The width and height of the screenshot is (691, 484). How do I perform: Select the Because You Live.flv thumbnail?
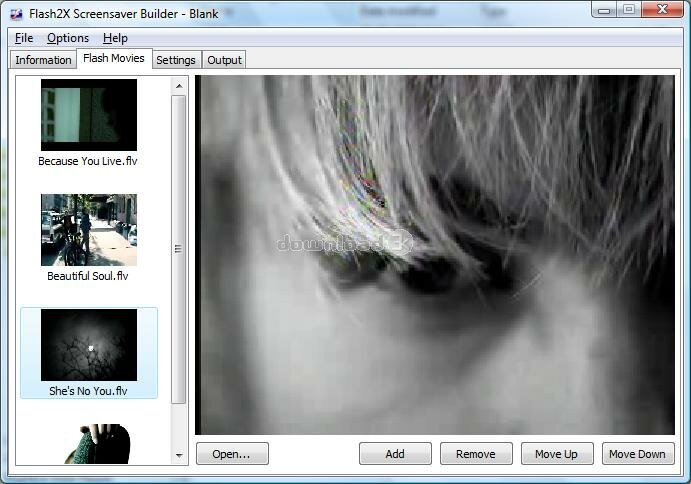pyautogui.click(x=89, y=115)
